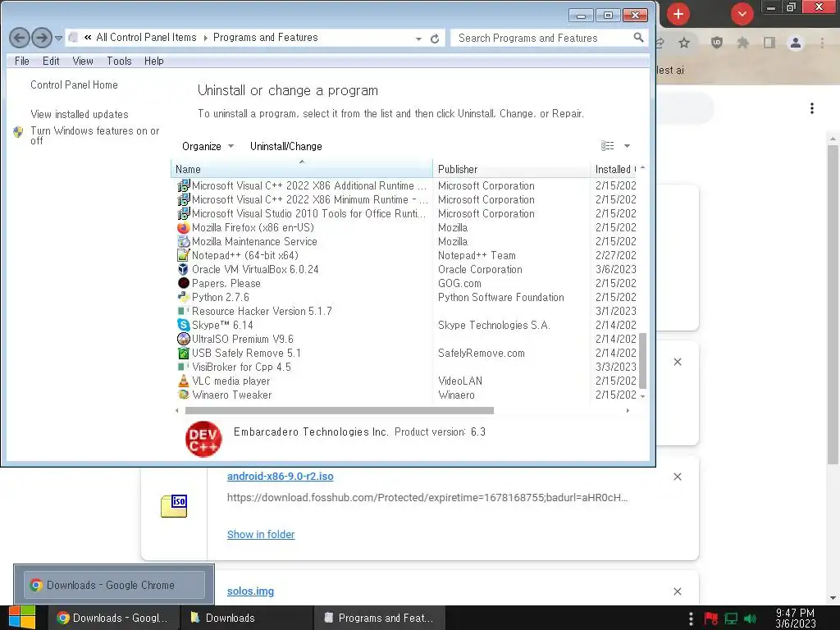The width and height of the screenshot is (840, 630).
Task: Select the Mozilla Firefox icon in the list
Action: click(183, 228)
